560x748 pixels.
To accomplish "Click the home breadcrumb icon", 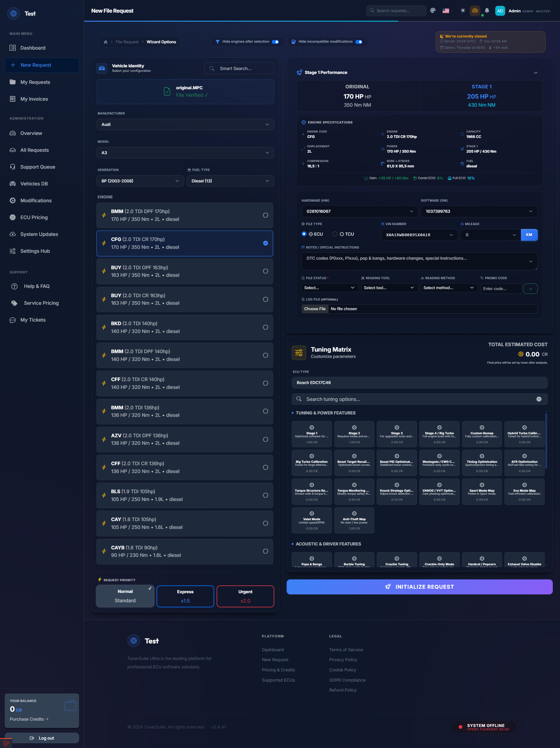I will pos(105,42).
